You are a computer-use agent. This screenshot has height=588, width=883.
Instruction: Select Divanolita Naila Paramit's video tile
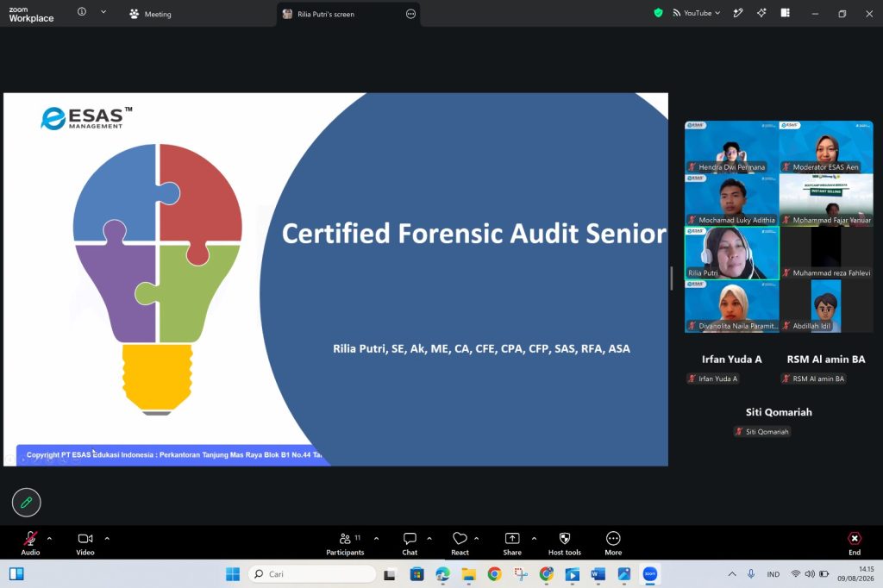tap(731, 306)
